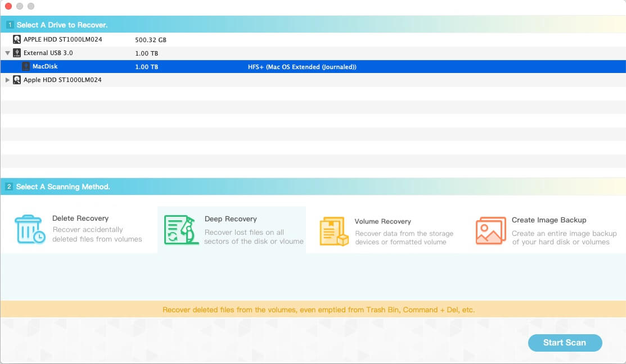Click 'Create an entire image backup' description
The height and width of the screenshot is (364, 626).
564,238
